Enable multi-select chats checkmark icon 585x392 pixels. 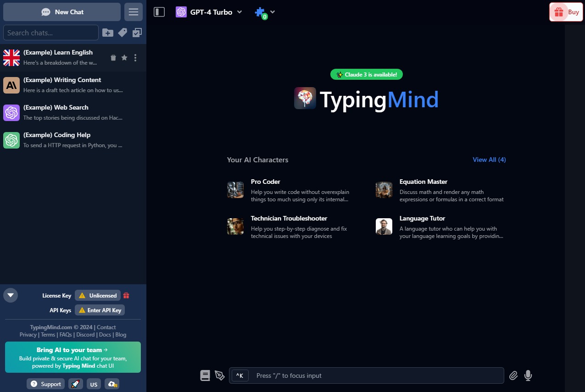(137, 33)
